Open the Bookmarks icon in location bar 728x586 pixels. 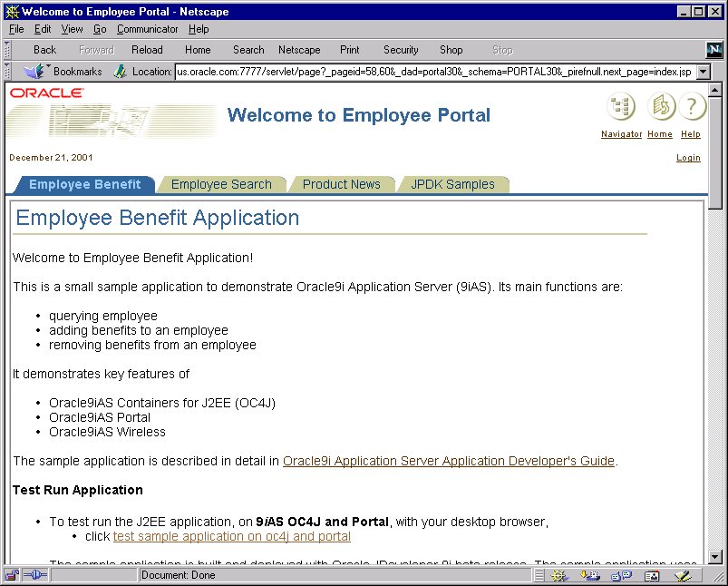[34, 71]
